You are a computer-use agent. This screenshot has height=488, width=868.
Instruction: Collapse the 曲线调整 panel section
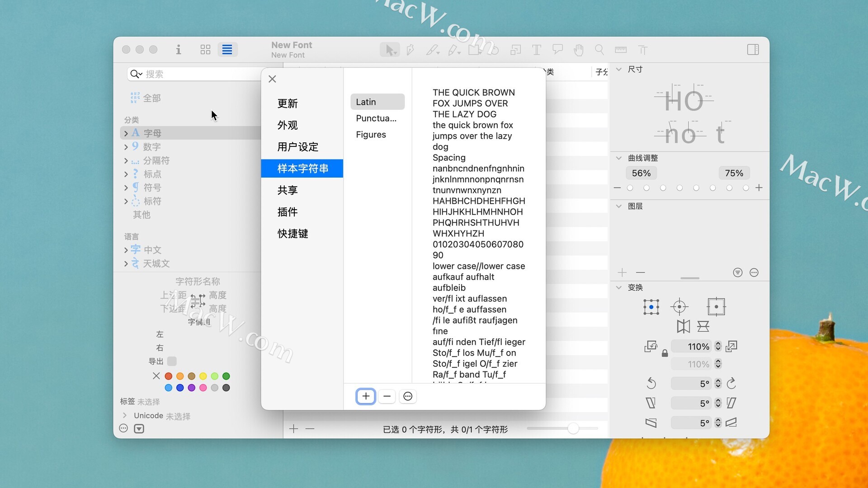tap(619, 158)
